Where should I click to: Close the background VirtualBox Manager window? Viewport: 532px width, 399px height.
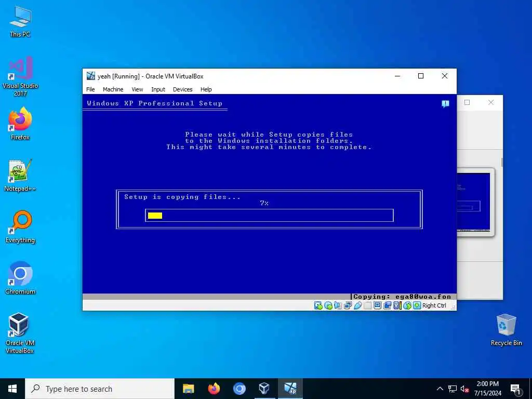491,102
